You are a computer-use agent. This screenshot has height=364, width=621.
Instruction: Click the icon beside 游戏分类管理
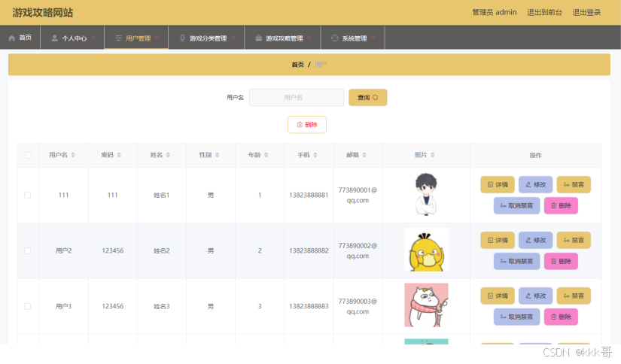point(183,38)
